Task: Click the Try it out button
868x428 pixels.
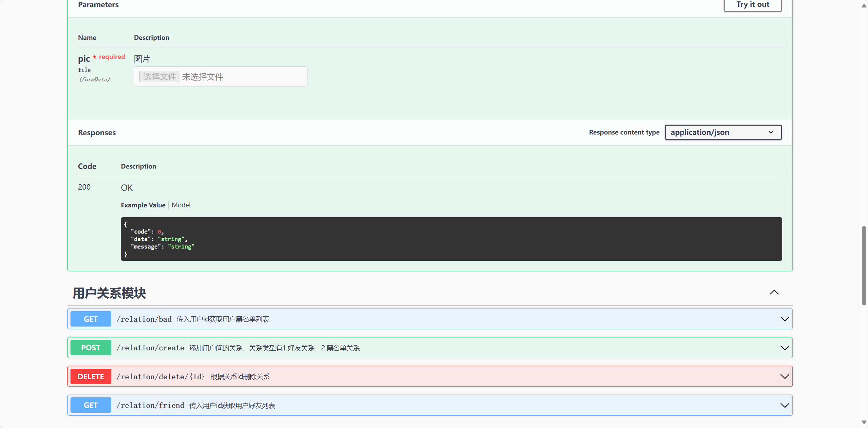Action: pyautogui.click(x=753, y=4)
